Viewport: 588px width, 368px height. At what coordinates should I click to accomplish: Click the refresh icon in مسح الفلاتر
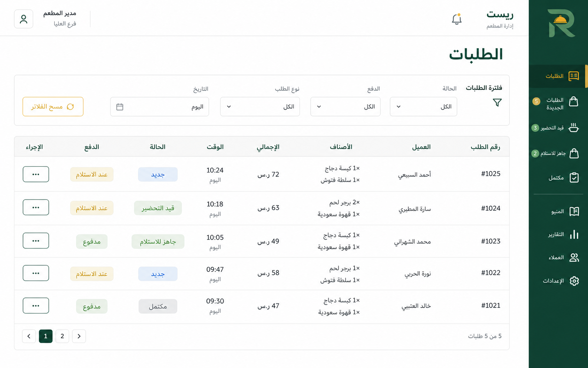[x=70, y=107]
